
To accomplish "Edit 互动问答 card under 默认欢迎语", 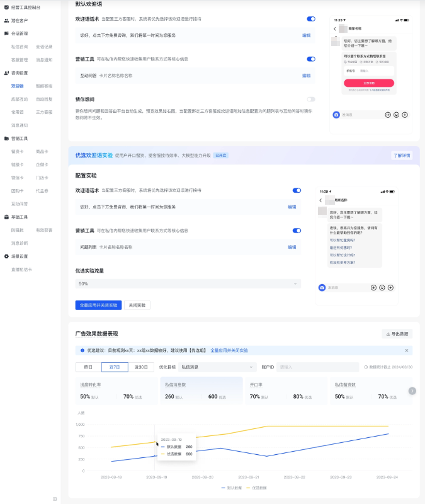I will (307, 76).
